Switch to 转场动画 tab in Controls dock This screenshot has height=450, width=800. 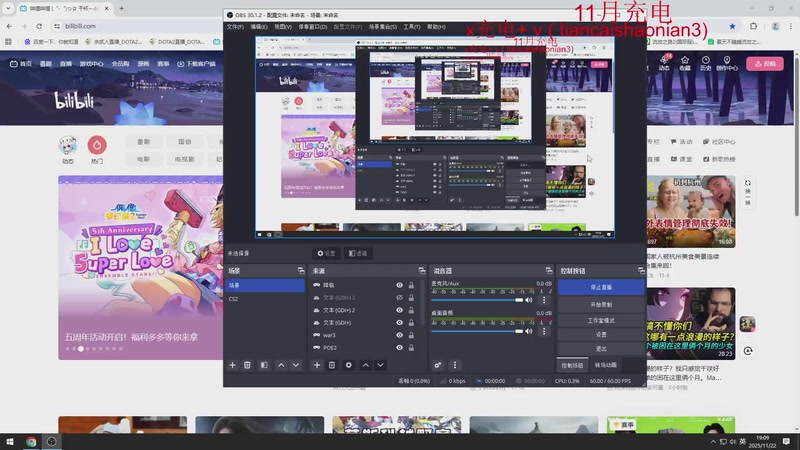[606, 365]
